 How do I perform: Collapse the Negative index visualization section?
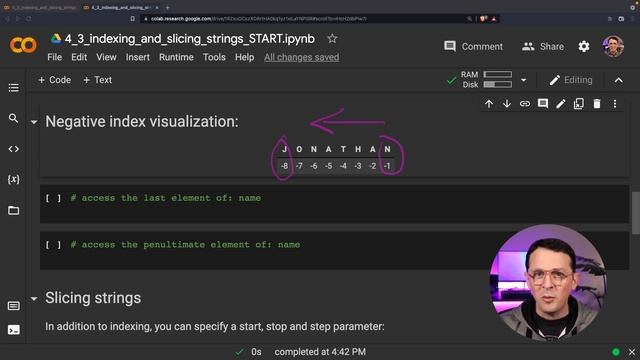coord(34,122)
